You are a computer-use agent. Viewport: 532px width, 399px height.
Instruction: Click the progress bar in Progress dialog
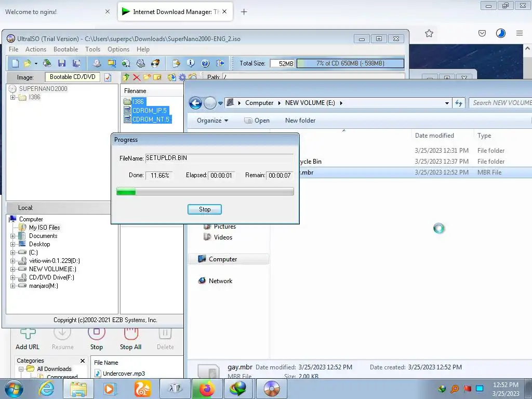click(205, 192)
